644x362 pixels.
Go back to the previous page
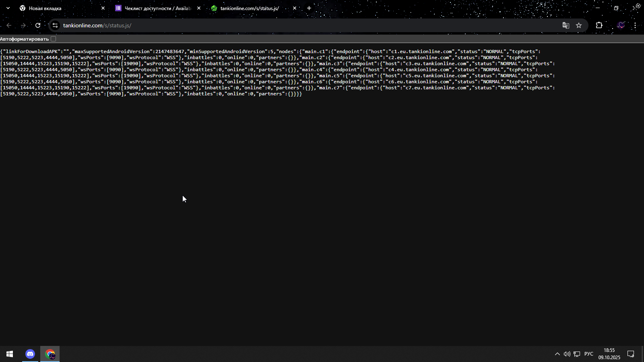tap(9, 25)
